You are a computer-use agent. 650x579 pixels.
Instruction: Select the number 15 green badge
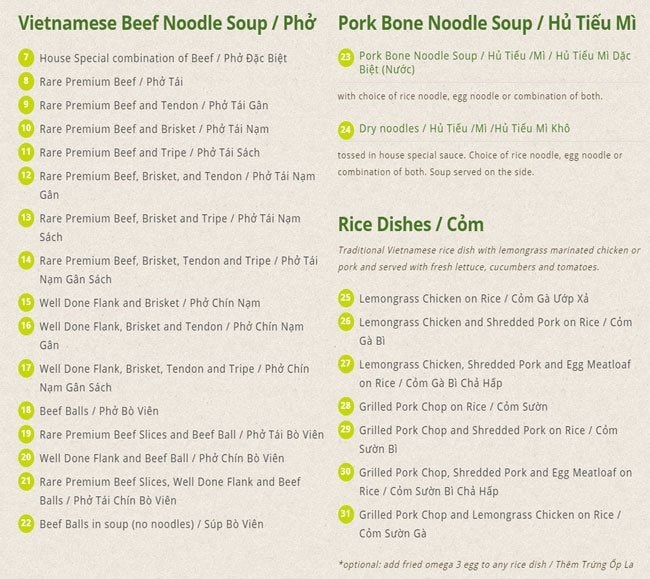click(26, 302)
